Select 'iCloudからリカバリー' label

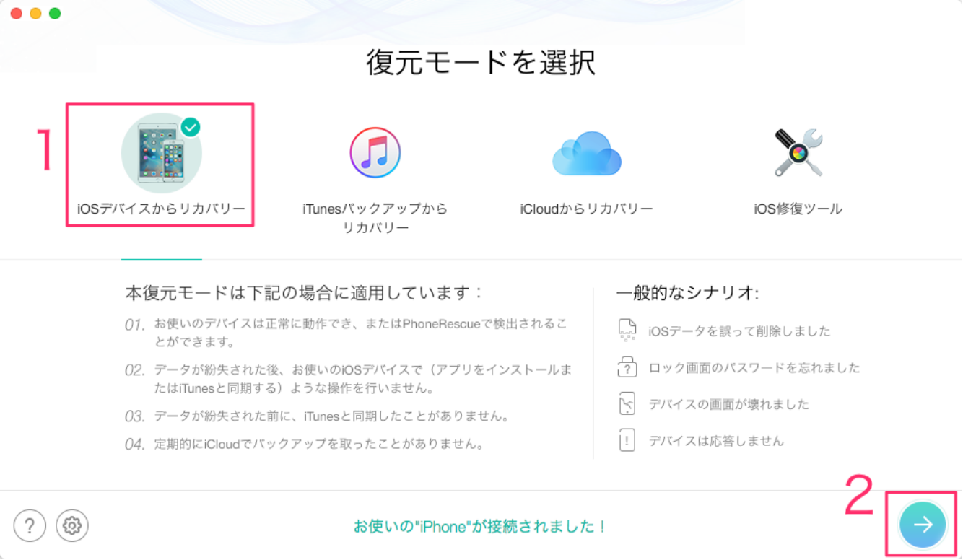click(x=586, y=209)
